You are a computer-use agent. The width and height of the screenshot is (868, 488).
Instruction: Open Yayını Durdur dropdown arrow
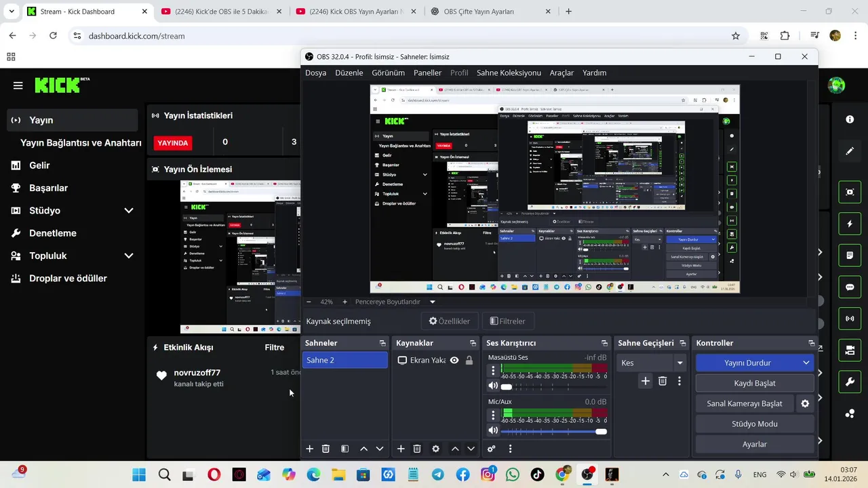(806, 363)
